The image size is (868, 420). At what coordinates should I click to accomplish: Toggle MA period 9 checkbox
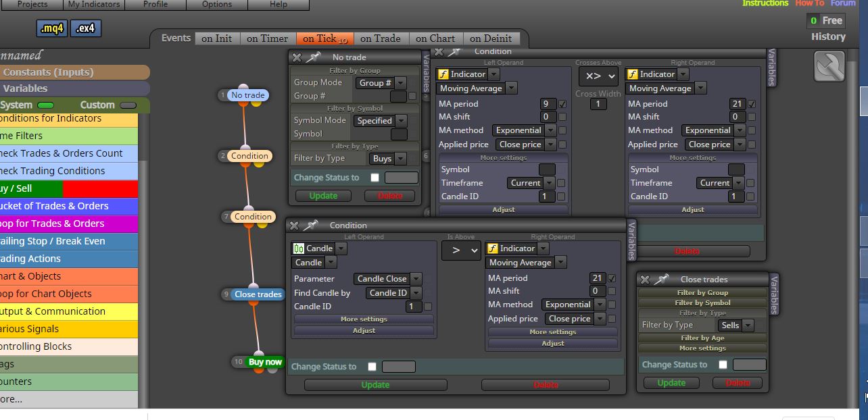[x=562, y=104]
